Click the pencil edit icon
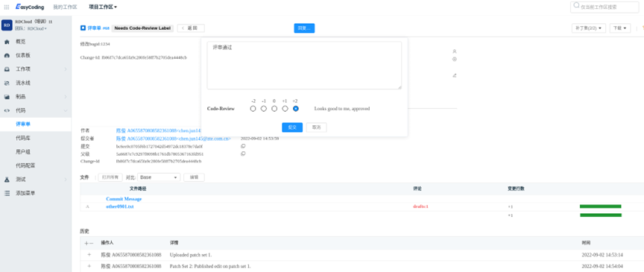The height and width of the screenshot is (272, 644). pyautogui.click(x=455, y=75)
